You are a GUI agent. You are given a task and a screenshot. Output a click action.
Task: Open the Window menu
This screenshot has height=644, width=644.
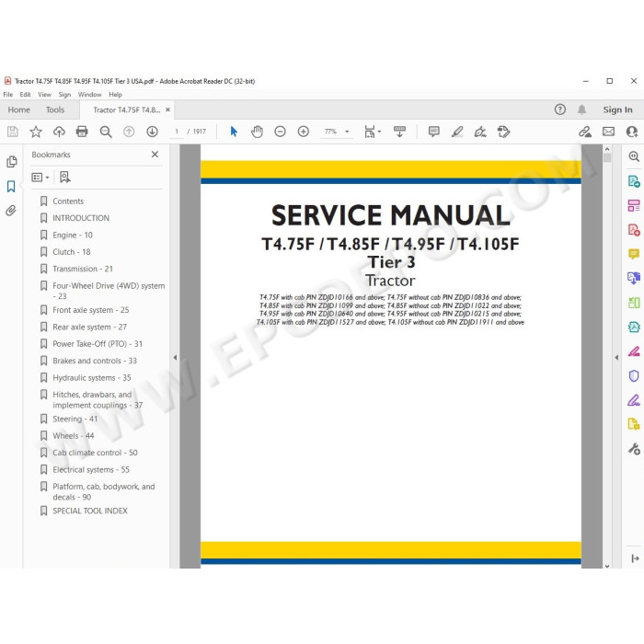click(x=89, y=95)
